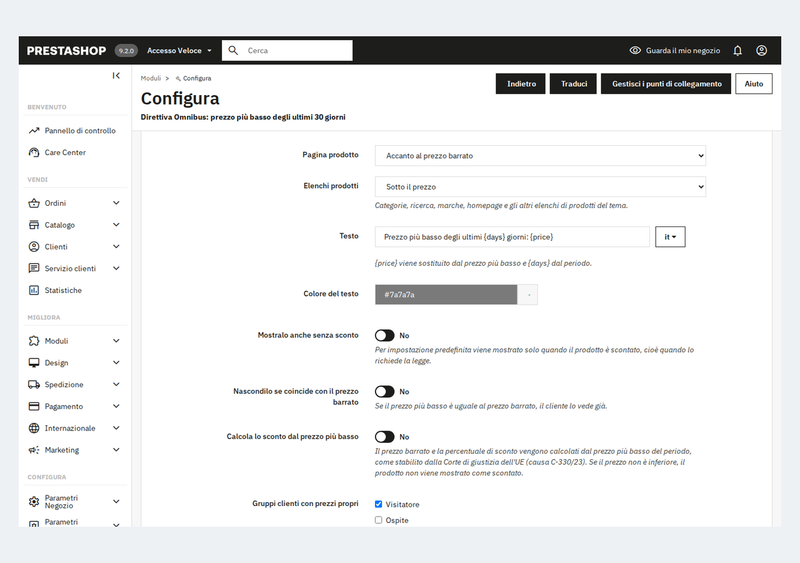This screenshot has height=563, width=800.
Task: Click the Clienti person icon
Action: (x=34, y=247)
